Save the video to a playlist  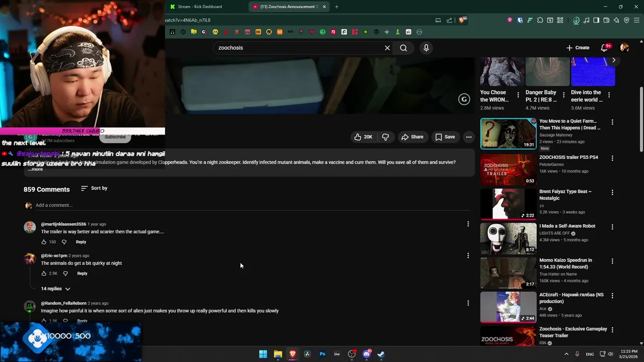(445, 137)
